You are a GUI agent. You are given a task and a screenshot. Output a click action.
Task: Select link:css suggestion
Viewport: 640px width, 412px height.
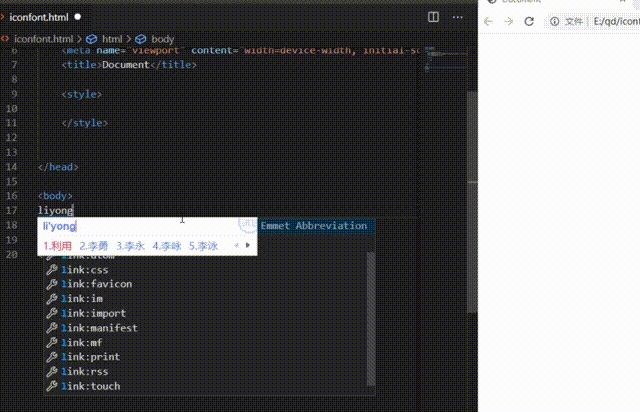click(206, 270)
